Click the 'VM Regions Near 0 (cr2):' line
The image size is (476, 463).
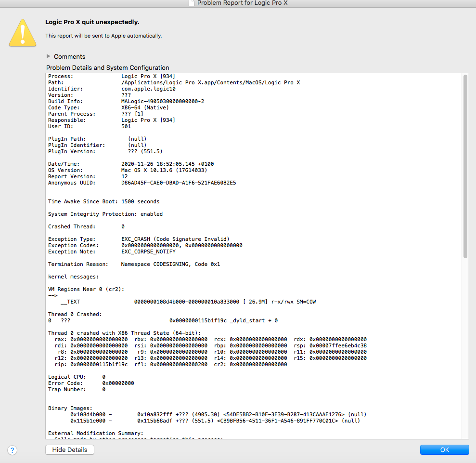(x=86, y=289)
